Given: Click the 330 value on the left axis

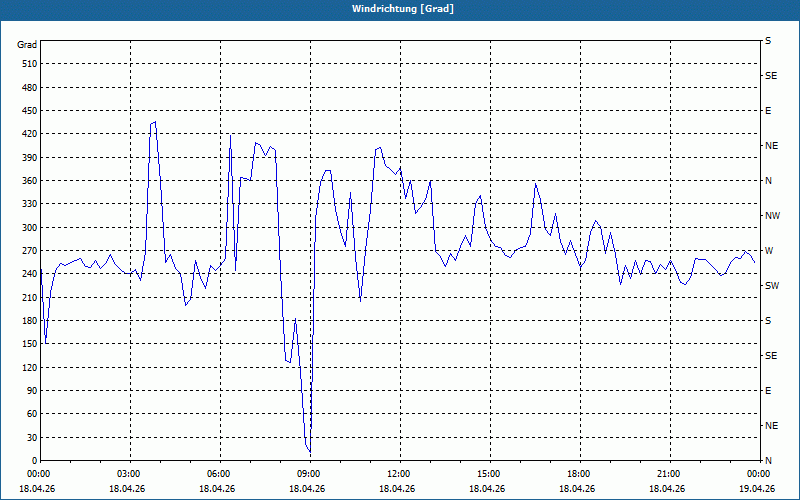Looking at the screenshot, I should (x=30, y=204).
